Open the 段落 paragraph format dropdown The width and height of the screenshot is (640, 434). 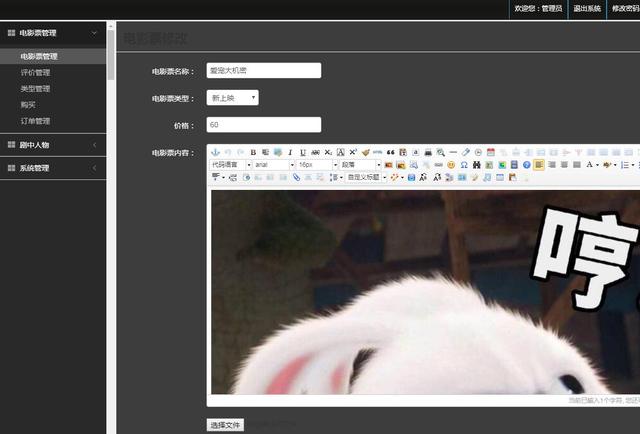(360, 165)
